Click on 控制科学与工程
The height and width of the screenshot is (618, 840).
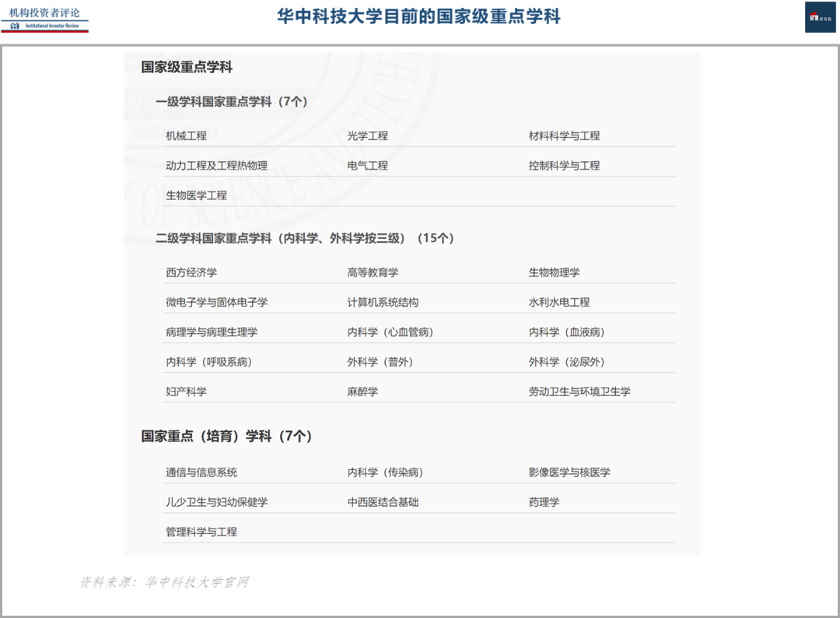coord(564,166)
